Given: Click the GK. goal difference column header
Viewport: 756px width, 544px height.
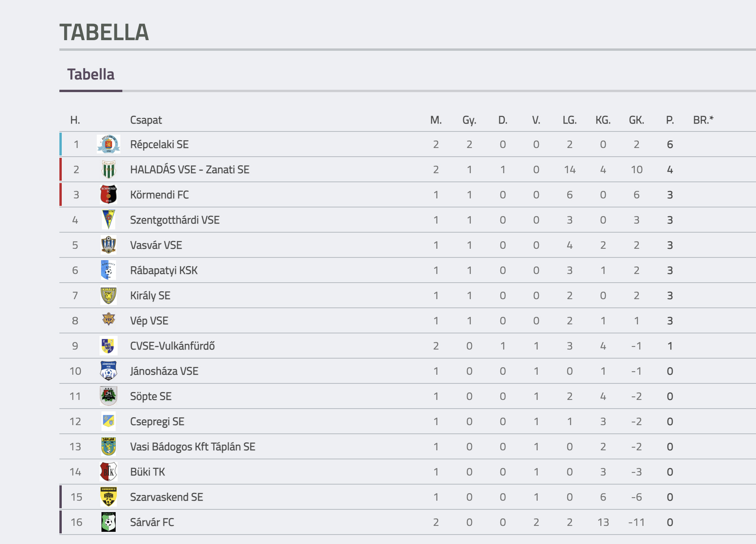Looking at the screenshot, I should 636,120.
